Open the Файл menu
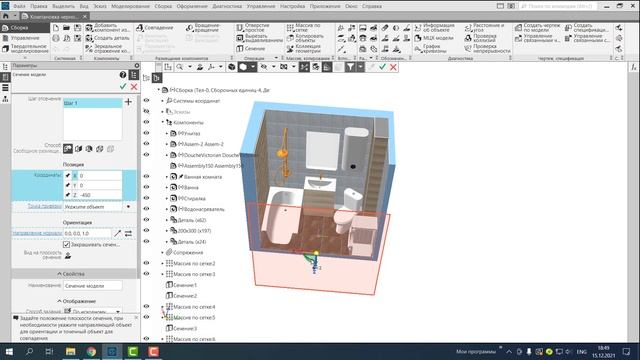This screenshot has height=360, width=640. coord(19,6)
